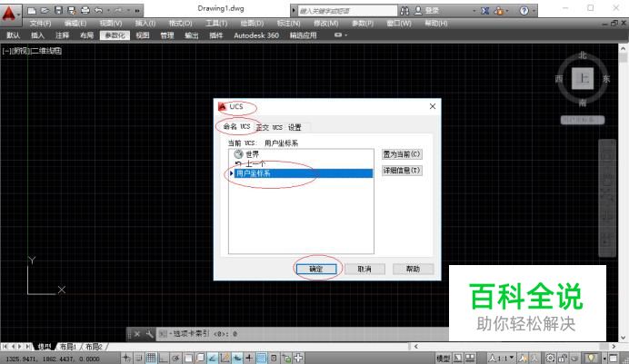Image resolution: width=629 pixels, height=364 pixels.
Task: Click the Open file folder icon
Action: point(45,10)
